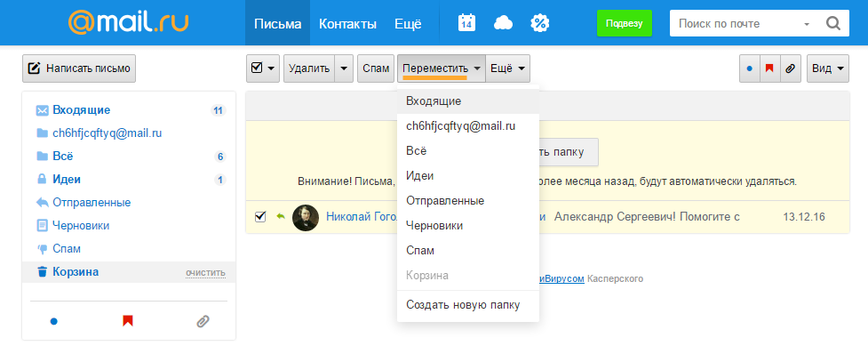Filter by flagged using toolbar red flag
Image resolution: width=868 pixels, height=354 pixels.
click(769, 68)
